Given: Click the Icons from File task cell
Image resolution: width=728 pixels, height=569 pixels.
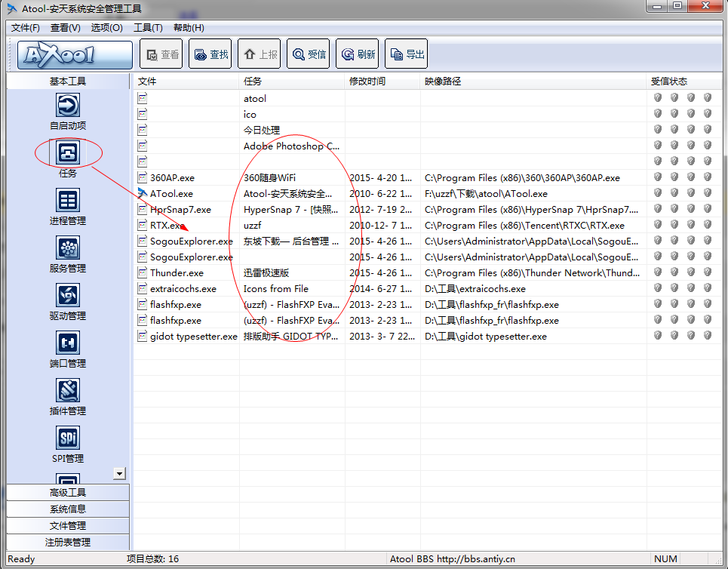Looking at the screenshot, I should pyautogui.click(x=276, y=288).
